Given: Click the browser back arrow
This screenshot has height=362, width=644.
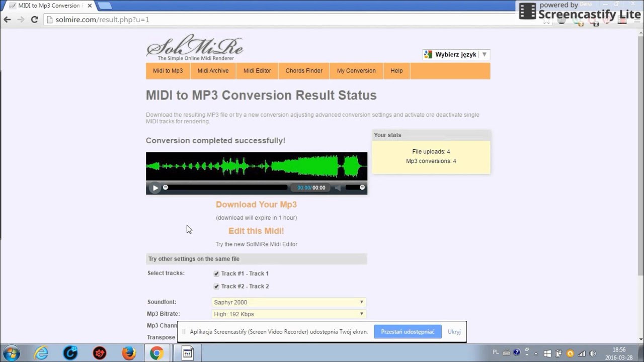Looking at the screenshot, I should tap(7, 20).
